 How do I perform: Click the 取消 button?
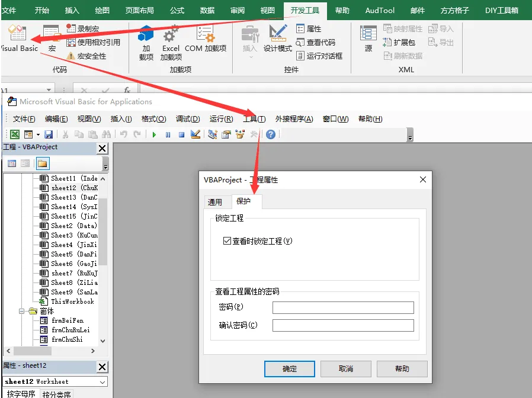click(346, 368)
